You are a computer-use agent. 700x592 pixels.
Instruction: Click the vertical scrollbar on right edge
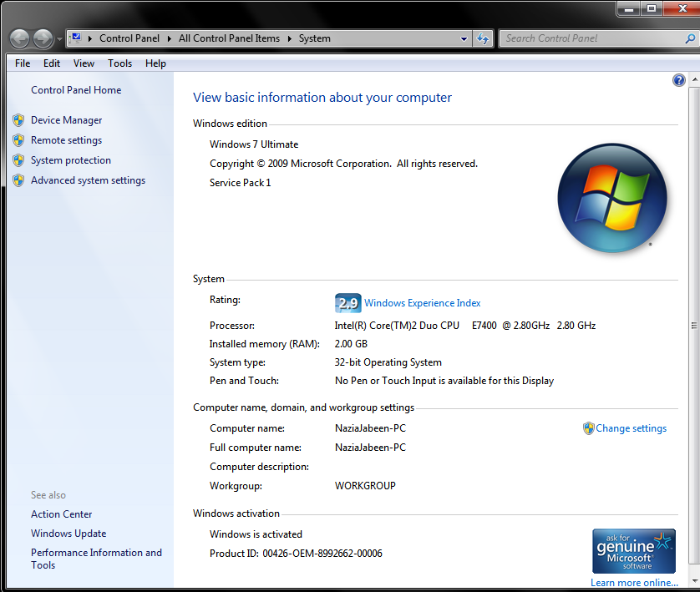click(693, 326)
